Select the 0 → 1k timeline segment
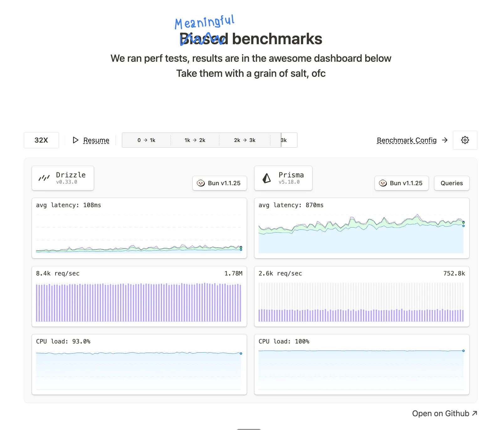Screen dimensions: 504x430 tap(146, 140)
